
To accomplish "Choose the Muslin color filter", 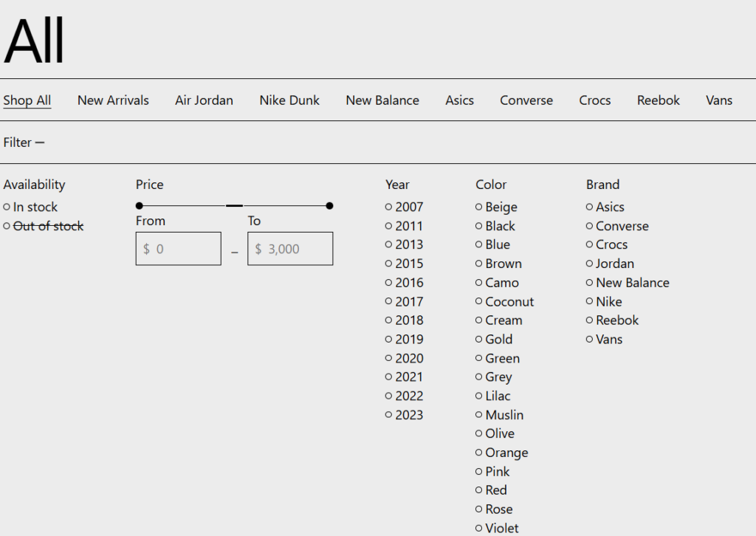I will (499, 415).
